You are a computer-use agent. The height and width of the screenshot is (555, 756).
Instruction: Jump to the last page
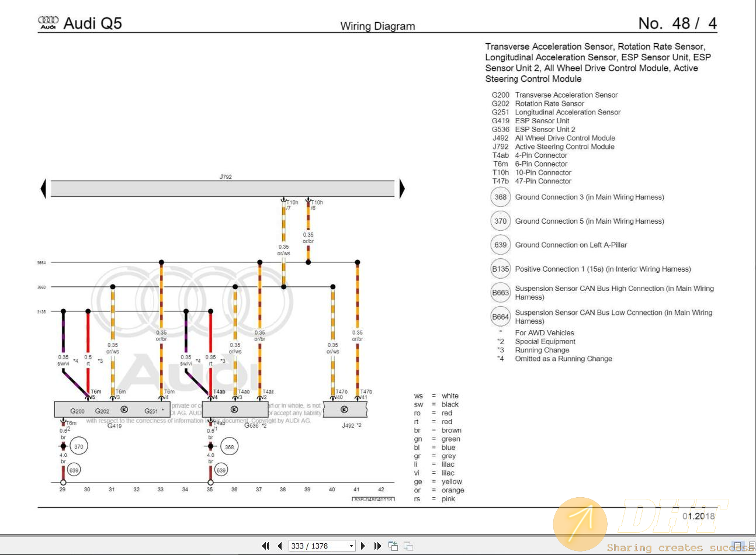tap(377, 546)
